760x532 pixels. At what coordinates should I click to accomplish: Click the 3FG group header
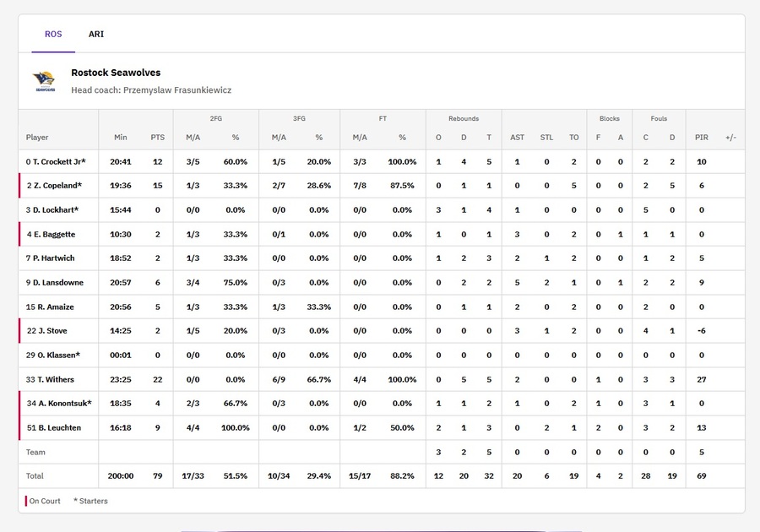[299, 119]
